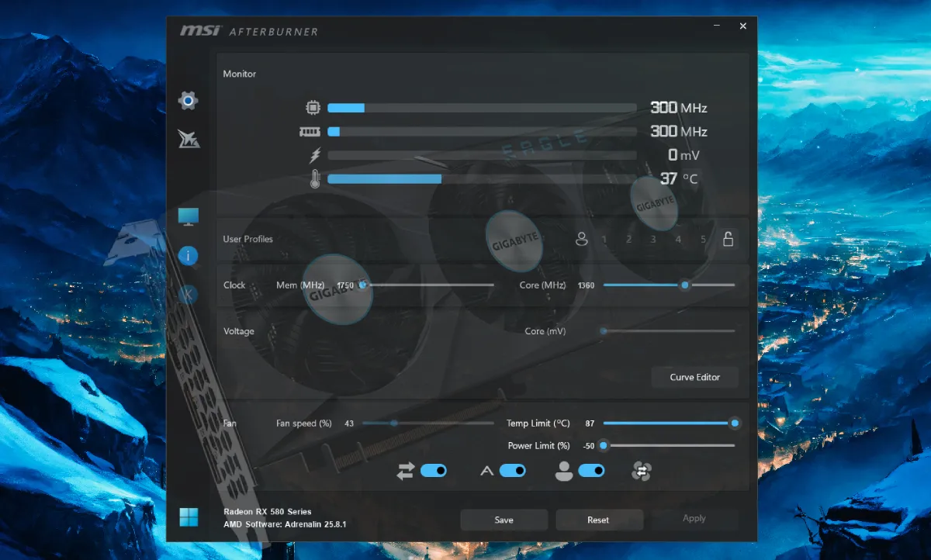Click the fan profile icon near Apply
The width and height of the screenshot is (931, 560).
click(641, 471)
